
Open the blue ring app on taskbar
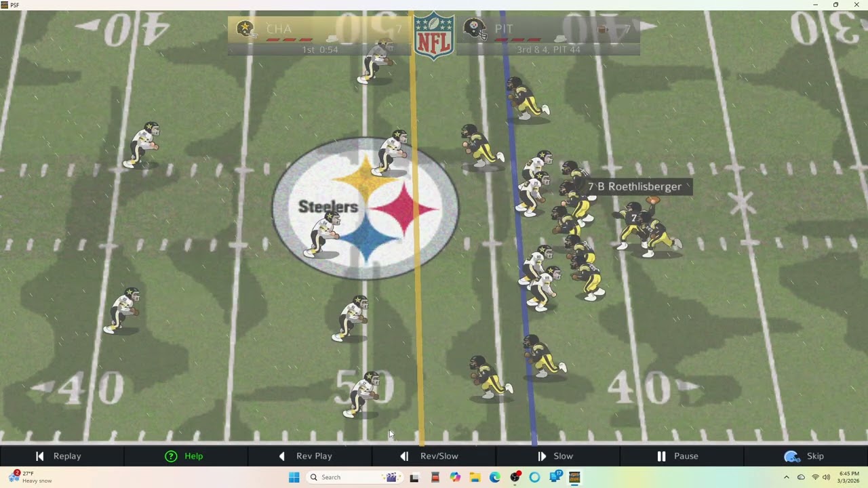(x=535, y=477)
